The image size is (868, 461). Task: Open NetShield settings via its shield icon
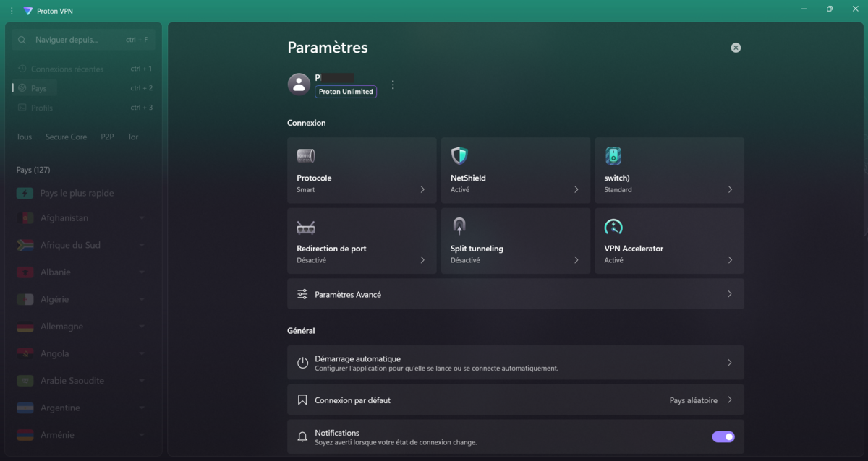click(x=460, y=155)
